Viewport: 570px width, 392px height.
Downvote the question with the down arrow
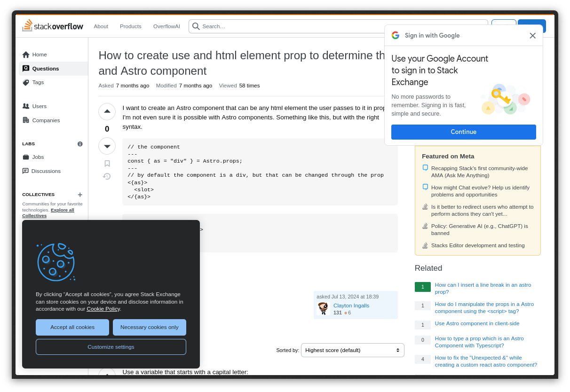pos(107,146)
